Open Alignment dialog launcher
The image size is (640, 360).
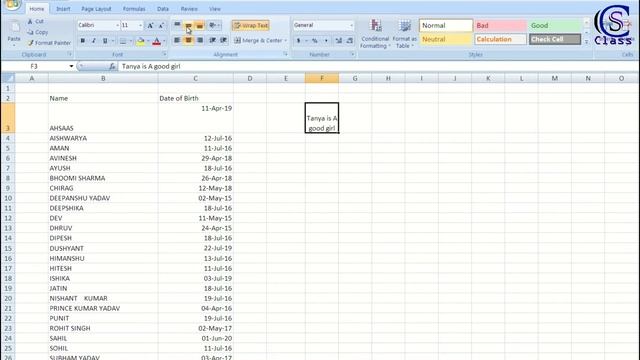tap(285, 54)
